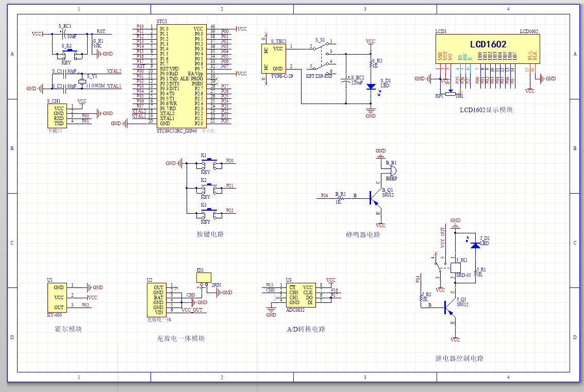The height and width of the screenshot is (392, 584).
Task: Click the JD1 2PIN connector
Action: pos(204,278)
